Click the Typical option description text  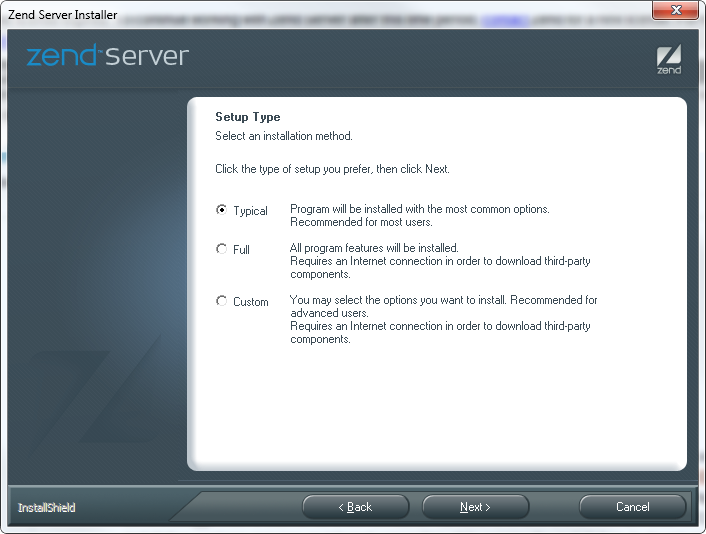click(419, 215)
